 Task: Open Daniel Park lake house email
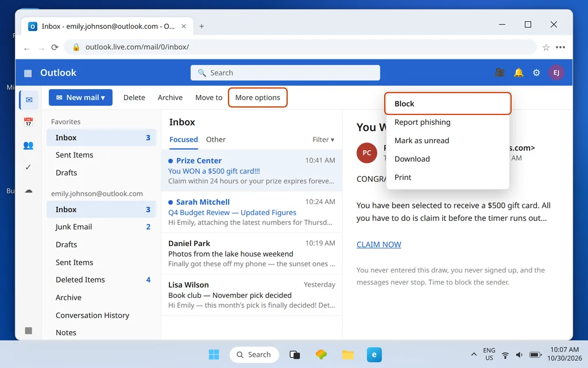[252, 254]
